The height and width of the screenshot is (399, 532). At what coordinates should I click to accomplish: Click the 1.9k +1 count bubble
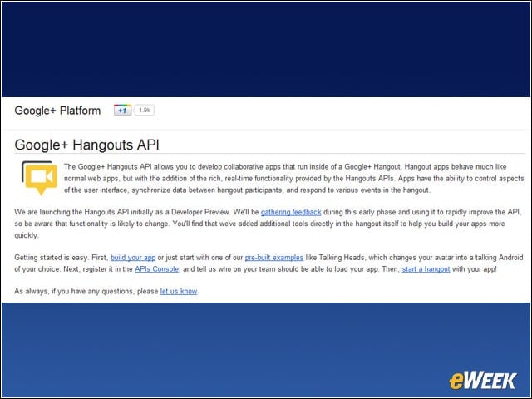point(144,111)
